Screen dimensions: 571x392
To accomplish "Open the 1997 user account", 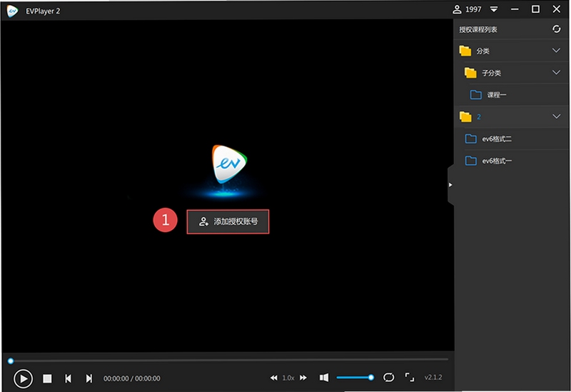I will tap(467, 9).
